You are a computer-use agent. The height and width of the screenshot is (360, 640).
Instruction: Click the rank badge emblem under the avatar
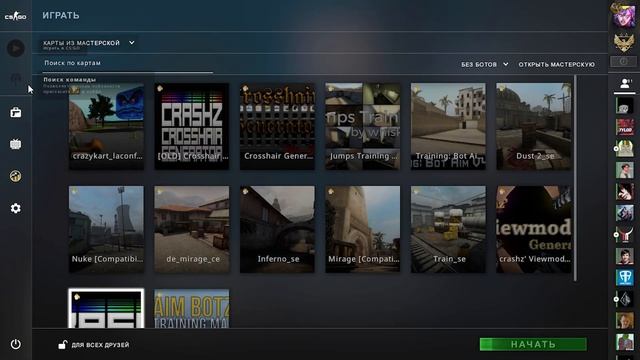[624, 42]
